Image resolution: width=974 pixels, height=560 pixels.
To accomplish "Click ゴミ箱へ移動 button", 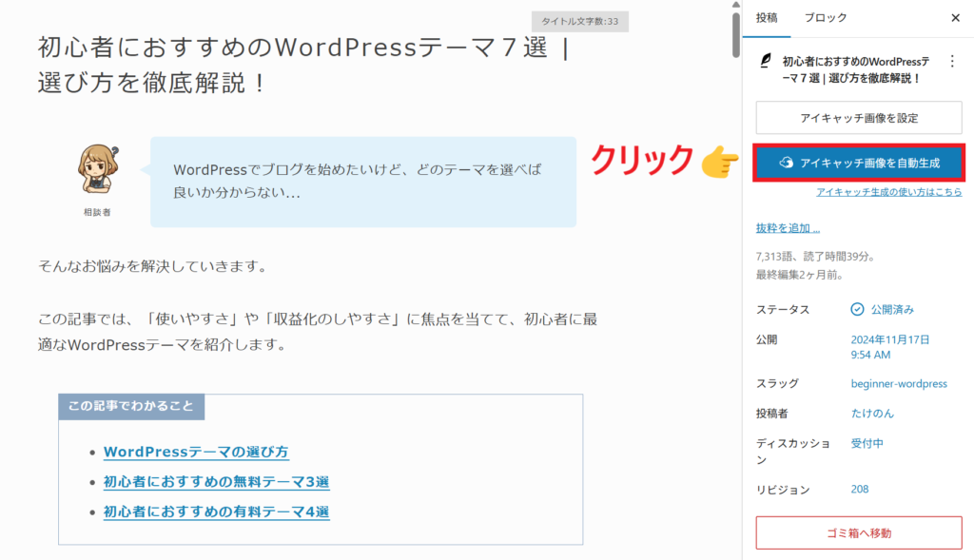I will 859,532.
